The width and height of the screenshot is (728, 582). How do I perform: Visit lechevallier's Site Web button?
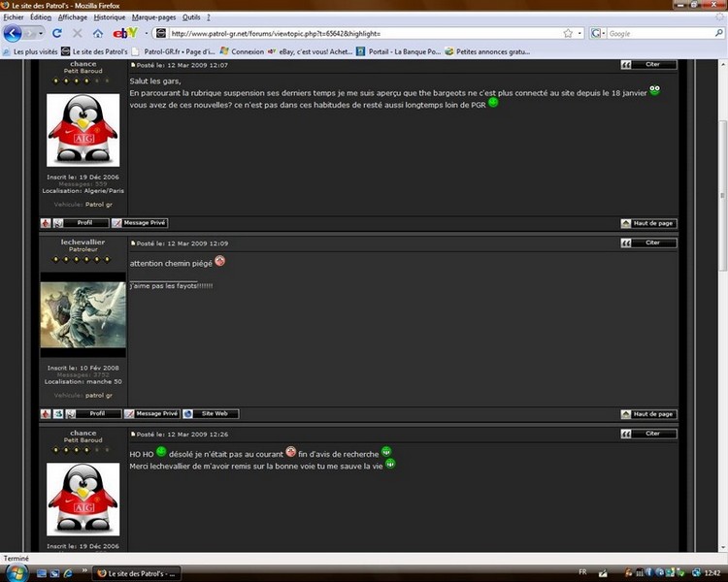pos(211,414)
